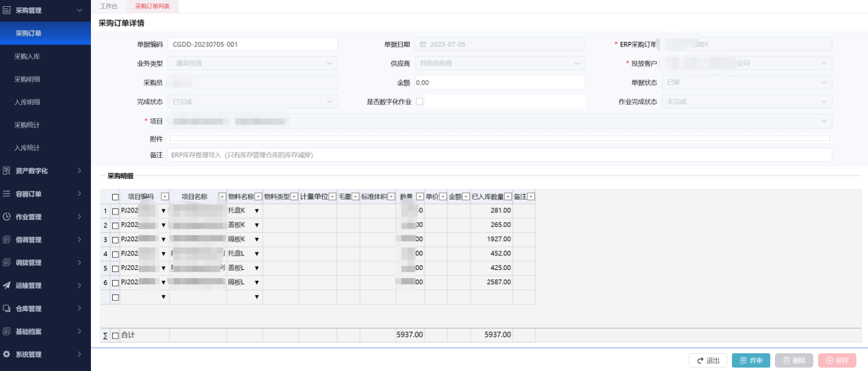The height and width of the screenshot is (371, 868).
Task: Check row 4 checkbox for 托盘L
Action: click(115, 254)
